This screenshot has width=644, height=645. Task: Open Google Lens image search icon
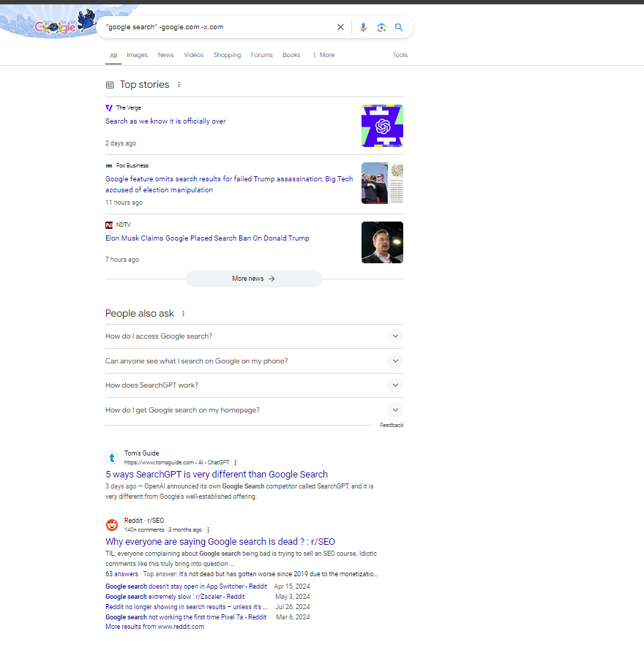pyautogui.click(x=381, y=27)
